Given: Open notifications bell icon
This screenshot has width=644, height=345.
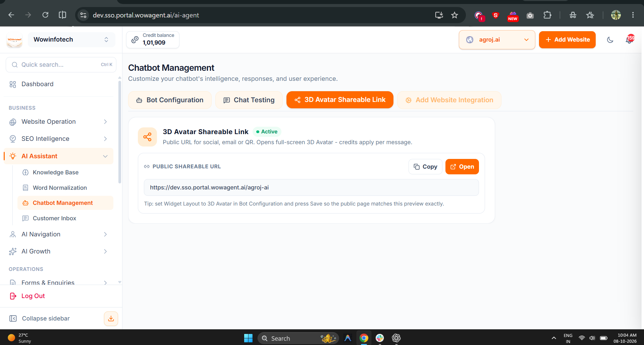Looking at the screenshot, I should tap(630, 40).
